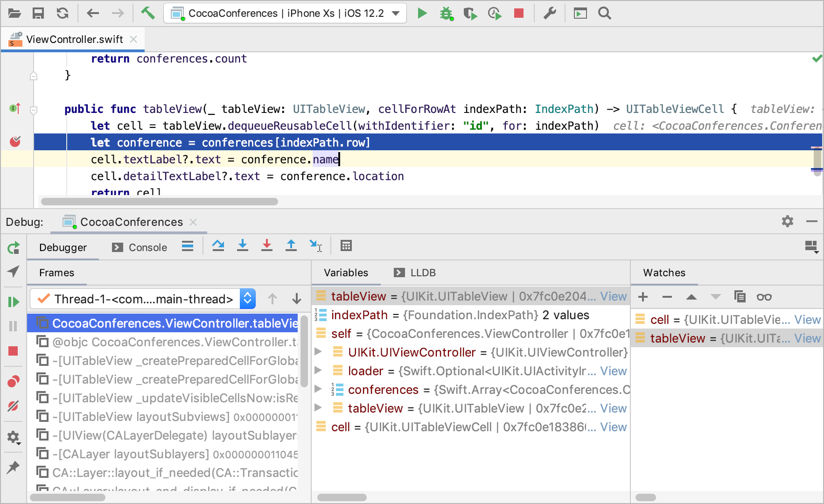Open thread selector Thread-1 dropdown

143,299
